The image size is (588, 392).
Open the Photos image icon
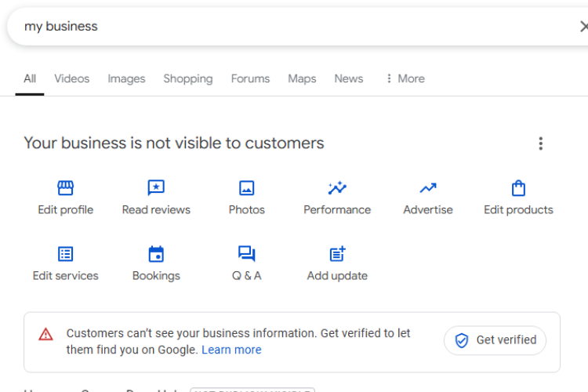point(247,188)
